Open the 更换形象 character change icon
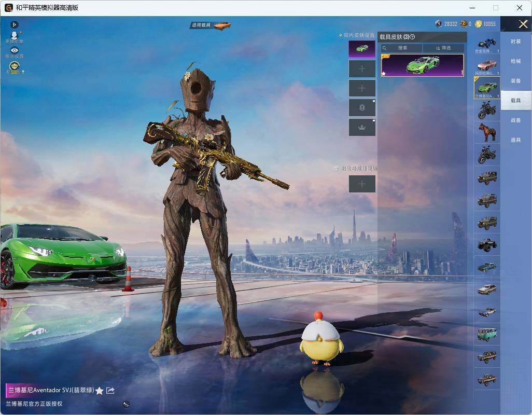 (x=14, y=37)
